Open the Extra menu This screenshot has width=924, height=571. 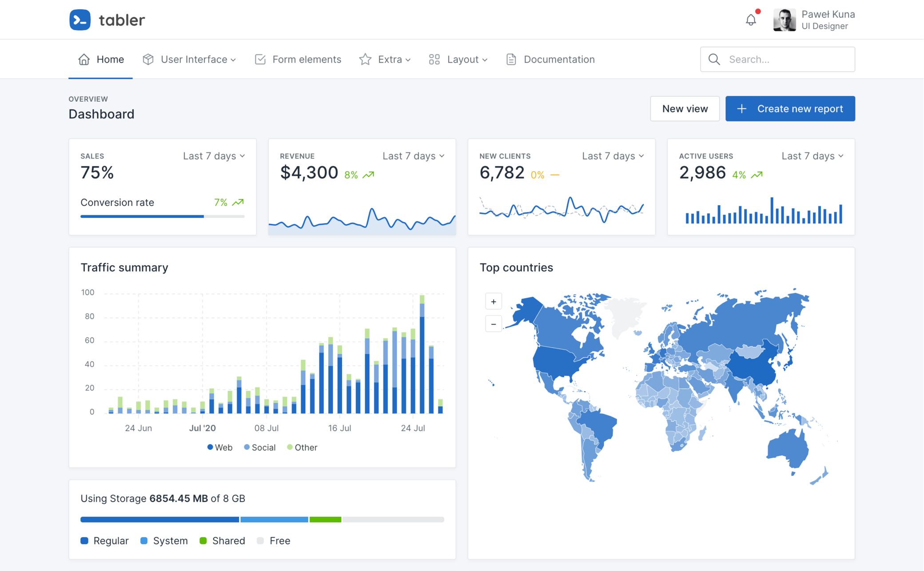click(390, 59)
